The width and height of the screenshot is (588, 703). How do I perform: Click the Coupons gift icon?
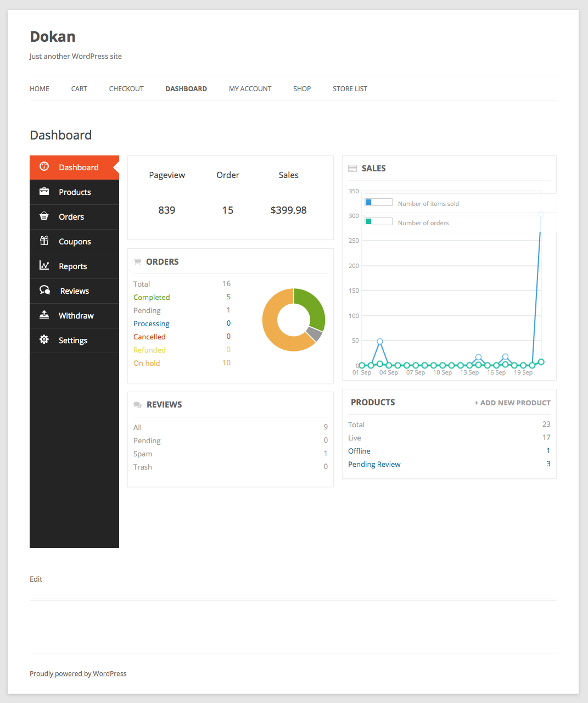coord(44,241)
